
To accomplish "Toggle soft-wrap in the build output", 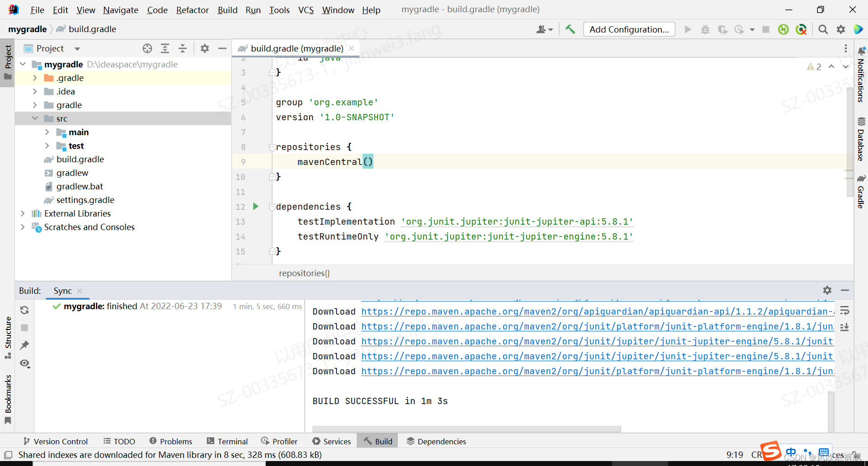I will (x=844, y=311).
